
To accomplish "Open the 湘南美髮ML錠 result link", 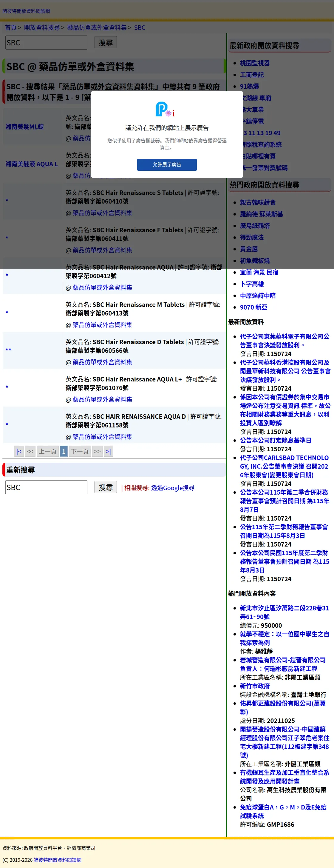I will point(24,127).
